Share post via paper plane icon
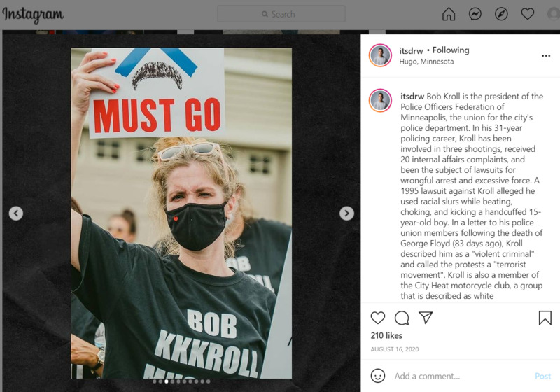 point(426,317)
